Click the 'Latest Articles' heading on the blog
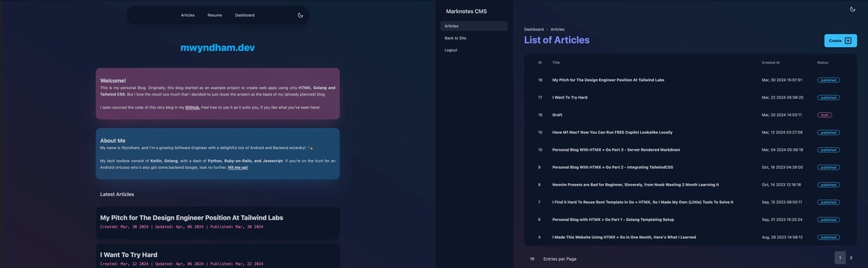 click(x=117, y=194)
